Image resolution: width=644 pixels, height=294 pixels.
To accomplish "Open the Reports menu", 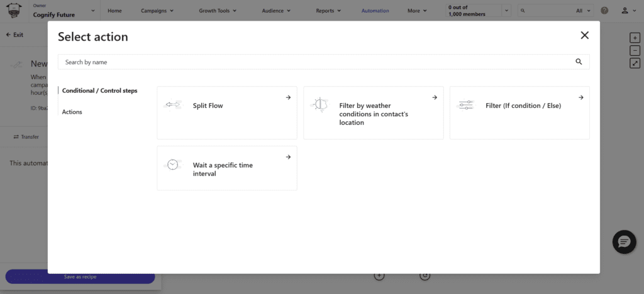I will tap(328, 11).
